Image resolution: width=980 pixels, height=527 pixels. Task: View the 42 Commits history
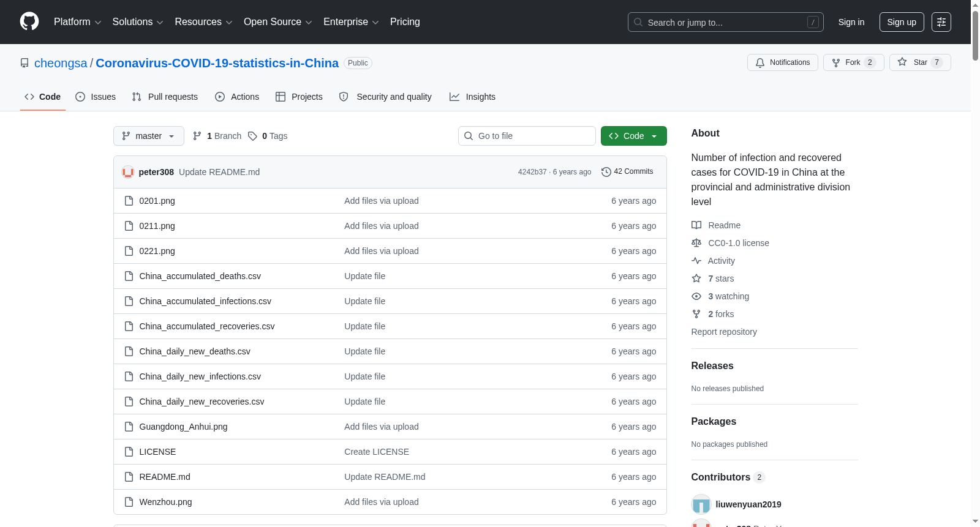627,171
